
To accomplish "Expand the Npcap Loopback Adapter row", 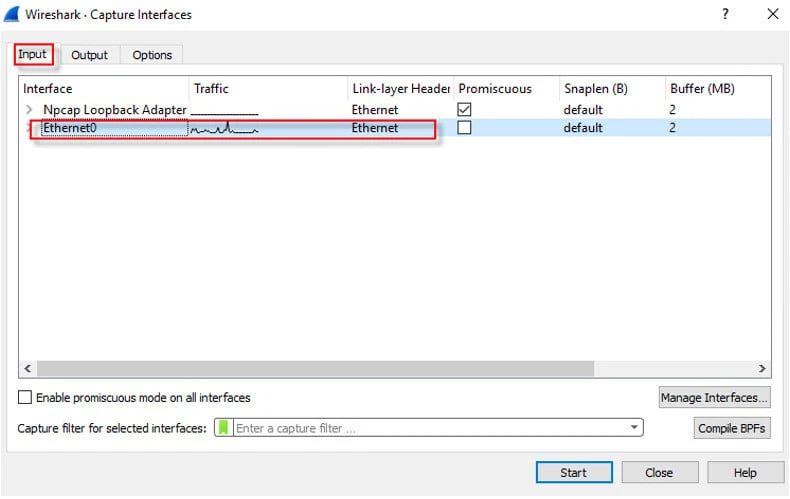I will point(29,109).
